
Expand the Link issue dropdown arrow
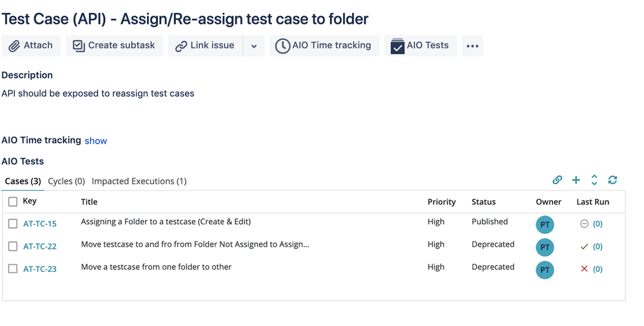pyautogui.click(x=254, y=46)
